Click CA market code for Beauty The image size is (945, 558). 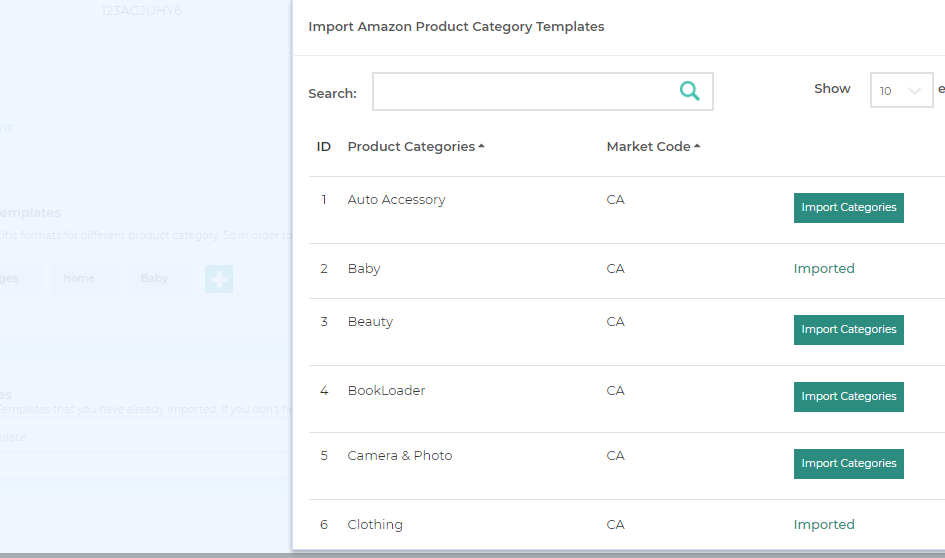(615, 321)
